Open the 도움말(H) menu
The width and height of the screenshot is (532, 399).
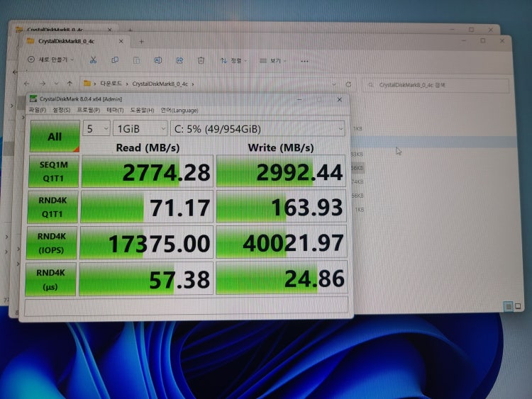[x=142, y=110]
